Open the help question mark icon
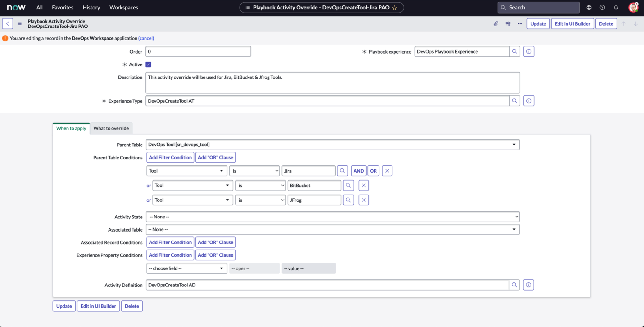The image size is (644, 327). click(602, 7)
